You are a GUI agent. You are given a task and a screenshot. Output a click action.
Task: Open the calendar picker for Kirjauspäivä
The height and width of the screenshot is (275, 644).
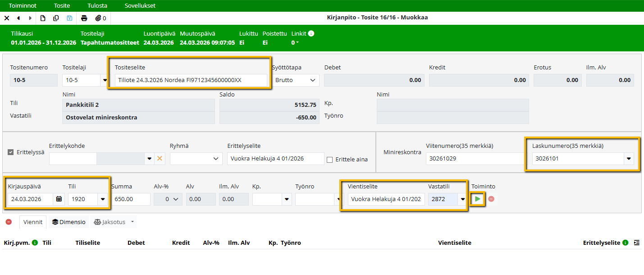pyautogui.click(x=59, y=199)
